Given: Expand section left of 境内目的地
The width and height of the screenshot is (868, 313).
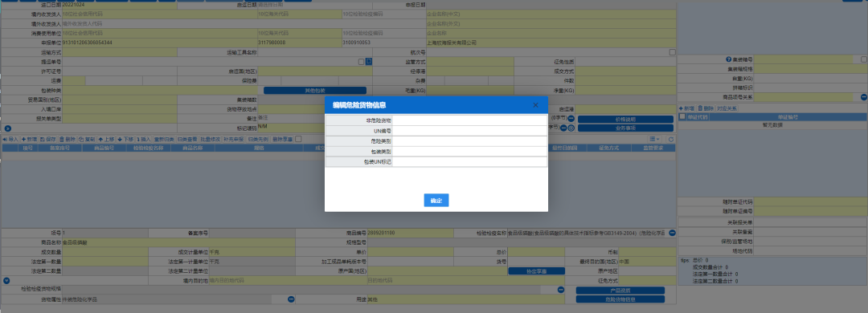Looking at the screenshot, I should tap(6, 280).
